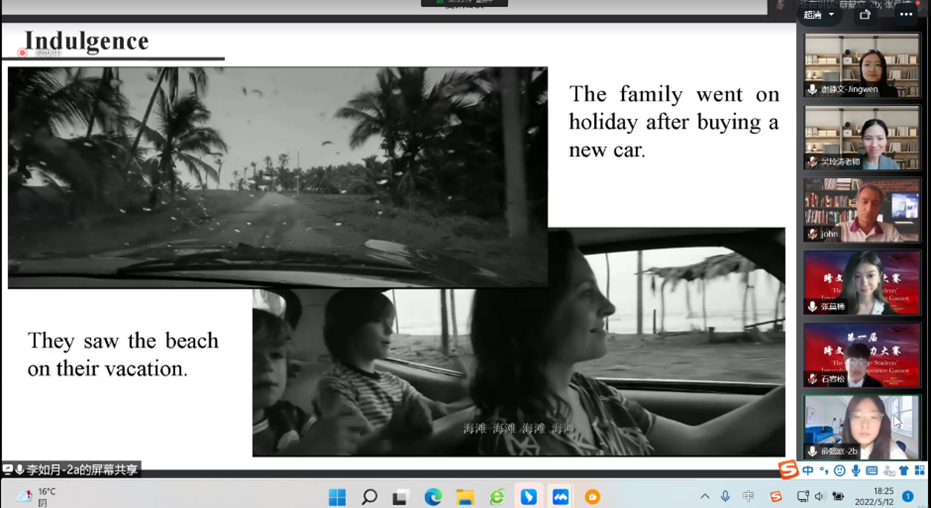Open the notification badge showing 1
This screenshot has width=931, height=508.
pos(908,496)
